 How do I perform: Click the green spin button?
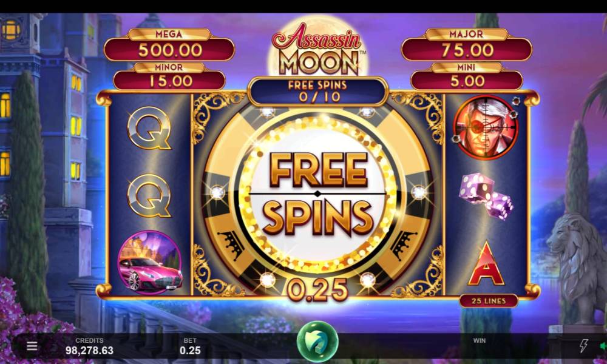[317, 342]
